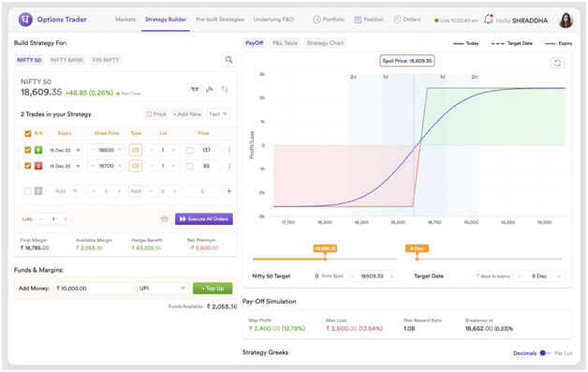Open the Add expiry dropdown in new row
Viewport: 588px width, 372px height.
coord(65,191)
